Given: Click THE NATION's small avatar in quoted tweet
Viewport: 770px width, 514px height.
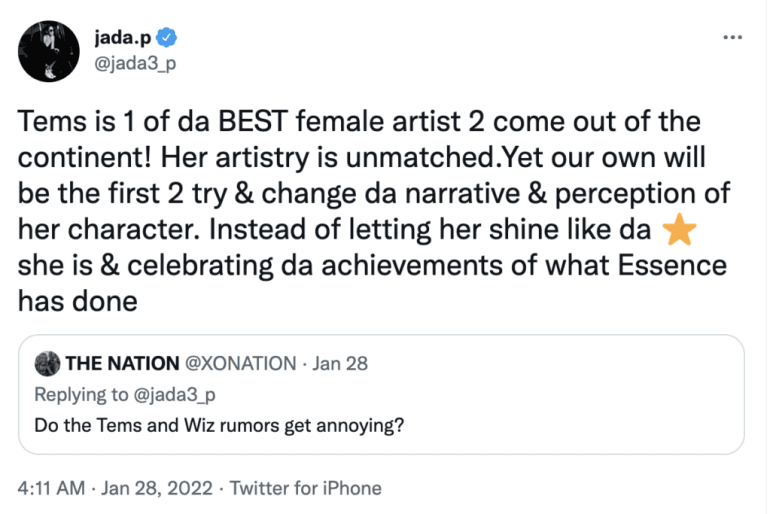Looking at the screenshot, I should pyautogui.click(x=46, y=364).
